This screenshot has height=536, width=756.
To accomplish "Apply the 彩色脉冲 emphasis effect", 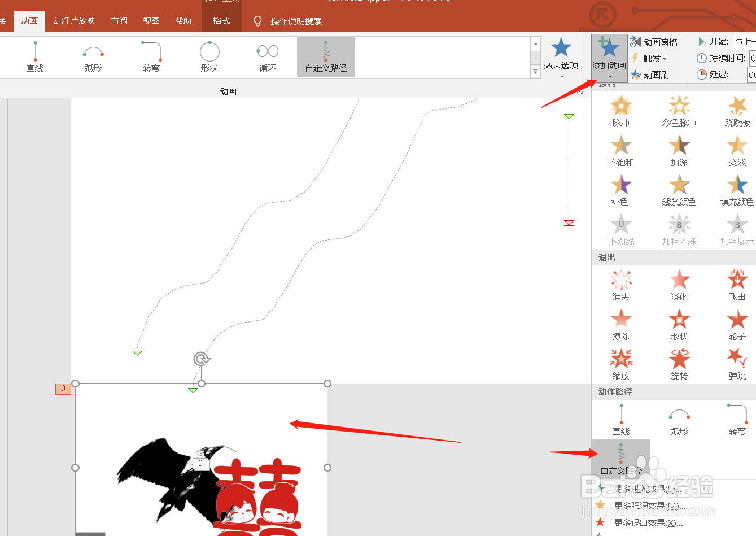I will 679,111.
